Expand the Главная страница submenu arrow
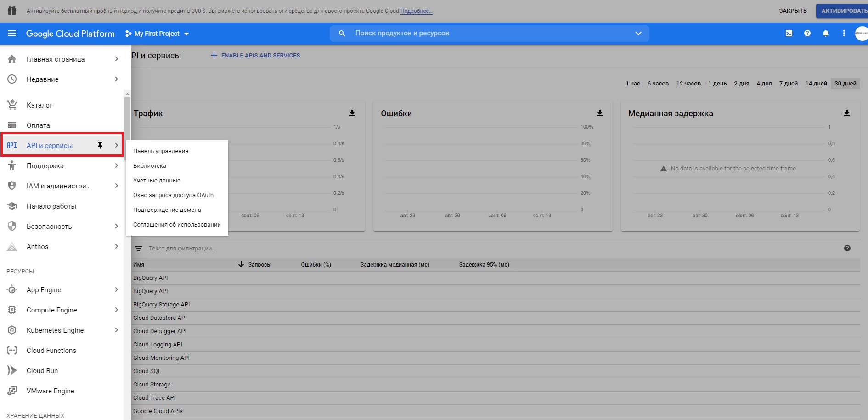 pos(117,59)
